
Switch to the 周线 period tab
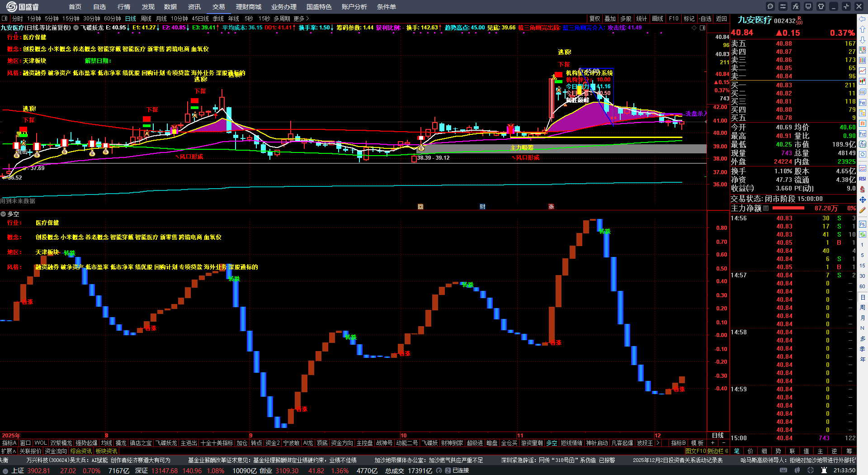[x=146, y=19]
